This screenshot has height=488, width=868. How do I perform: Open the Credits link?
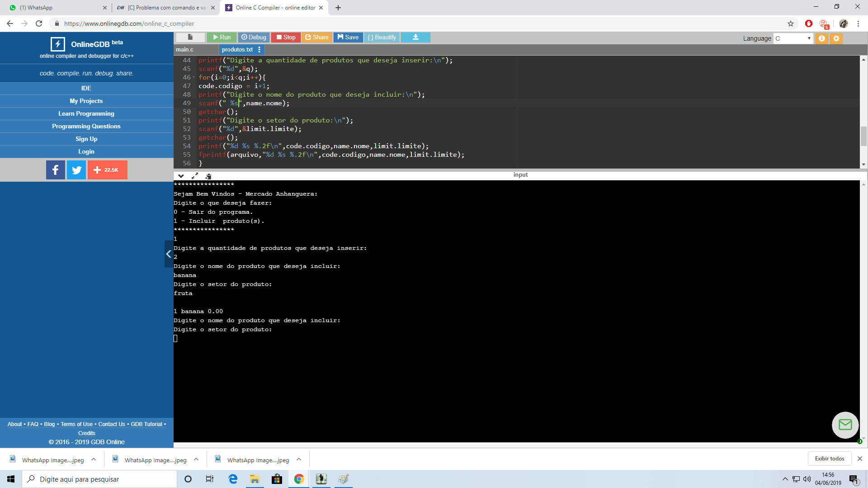87,433
